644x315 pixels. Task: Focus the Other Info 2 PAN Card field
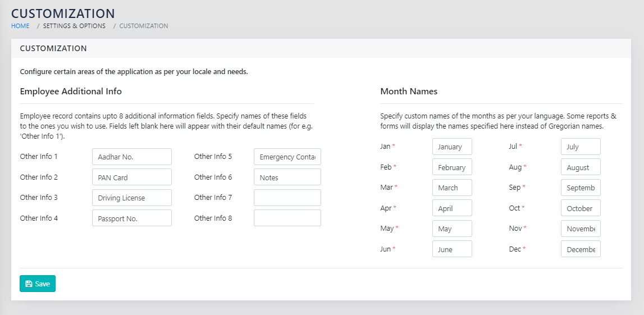[x=131, y=177]
